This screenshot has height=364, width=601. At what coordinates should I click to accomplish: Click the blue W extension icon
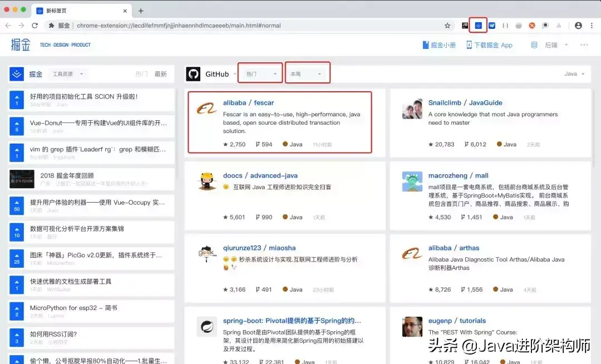(x=492, y=26)
